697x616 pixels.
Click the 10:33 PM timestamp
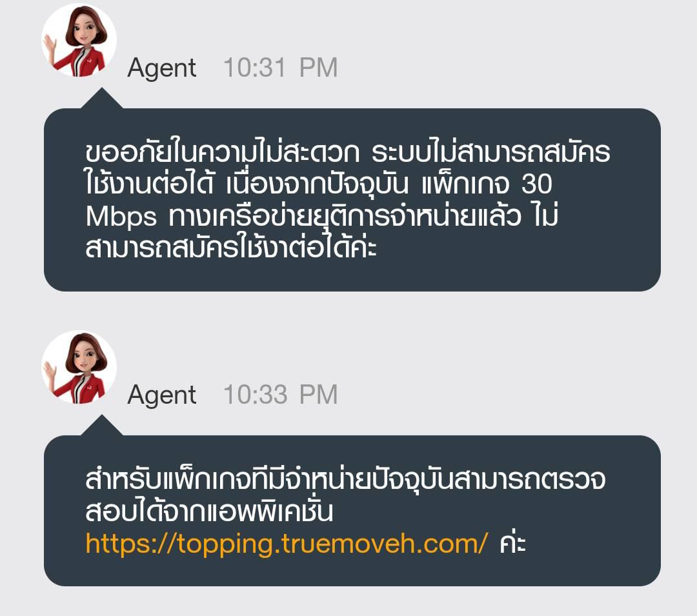[281, 394]
